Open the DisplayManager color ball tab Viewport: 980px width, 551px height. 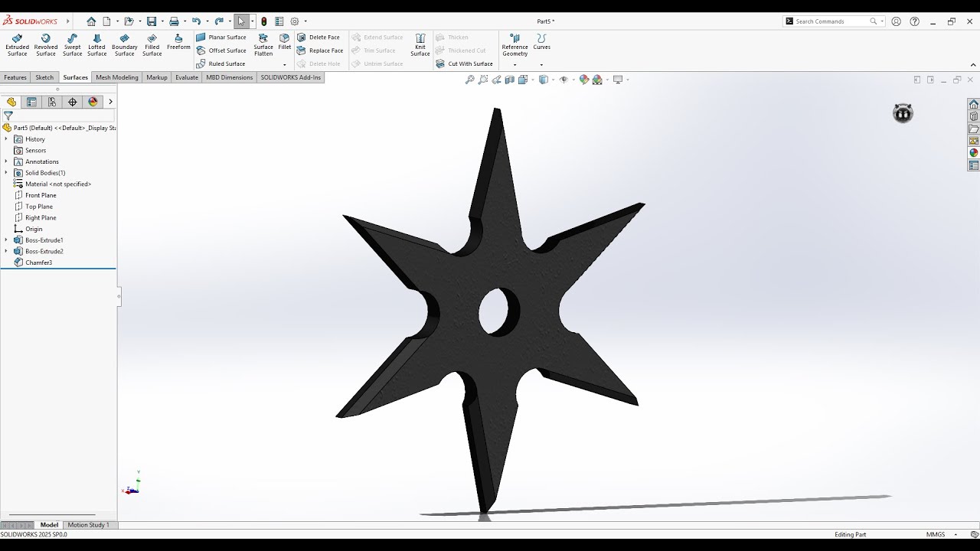pyautogui.click(x=93, y=102)
